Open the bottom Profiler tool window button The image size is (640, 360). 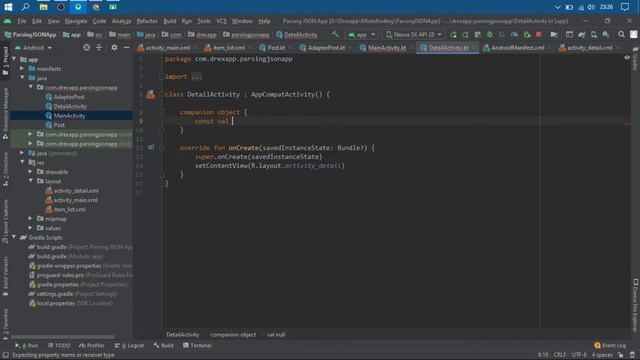(x=92, y=345)
